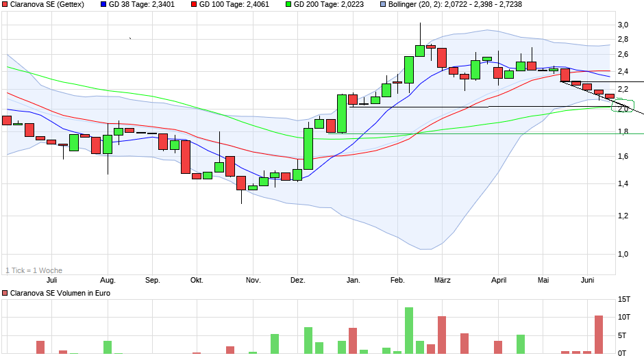Click the Juni month label on time axis
Screen dimensions: 644x360
pos(588,281)
